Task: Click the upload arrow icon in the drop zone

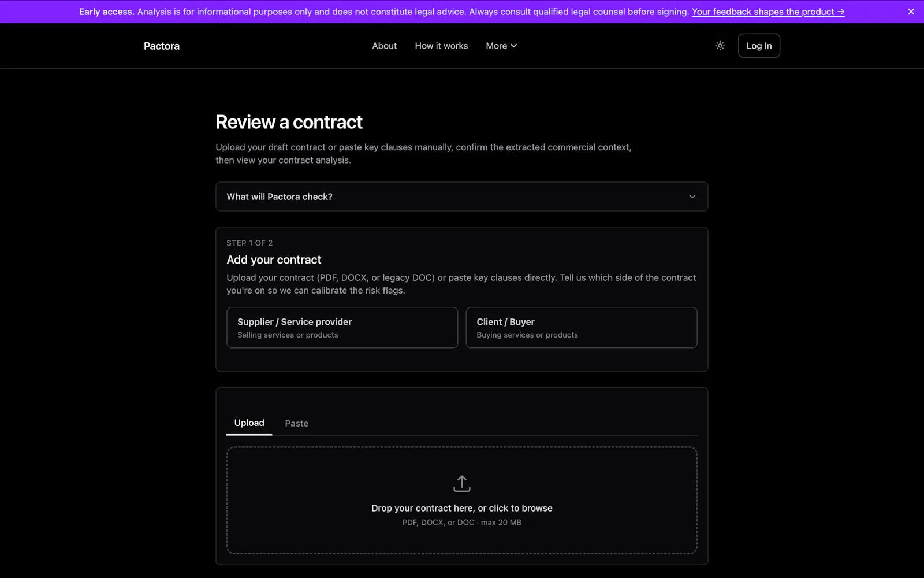Action: pos(462,484)
